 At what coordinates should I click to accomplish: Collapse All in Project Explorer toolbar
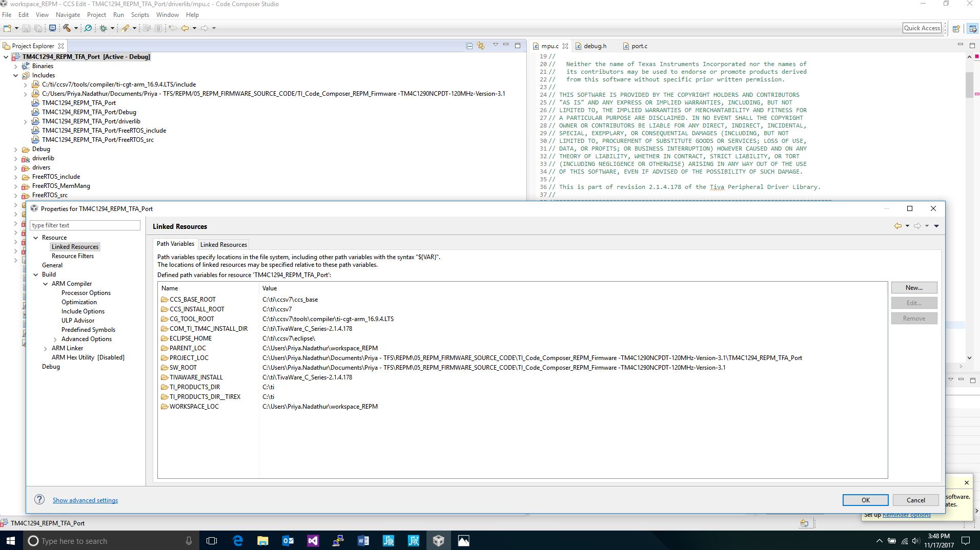coord(469,46)
